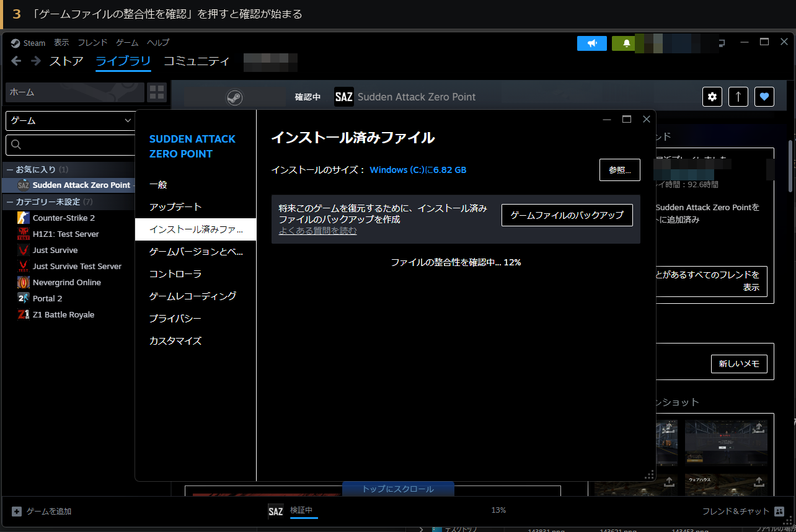The height and width of the screenshot is (532, 796).
Task: Click the 13% progress value in the bottom bar
Action: pyautogui.click(x=498, y=510)
